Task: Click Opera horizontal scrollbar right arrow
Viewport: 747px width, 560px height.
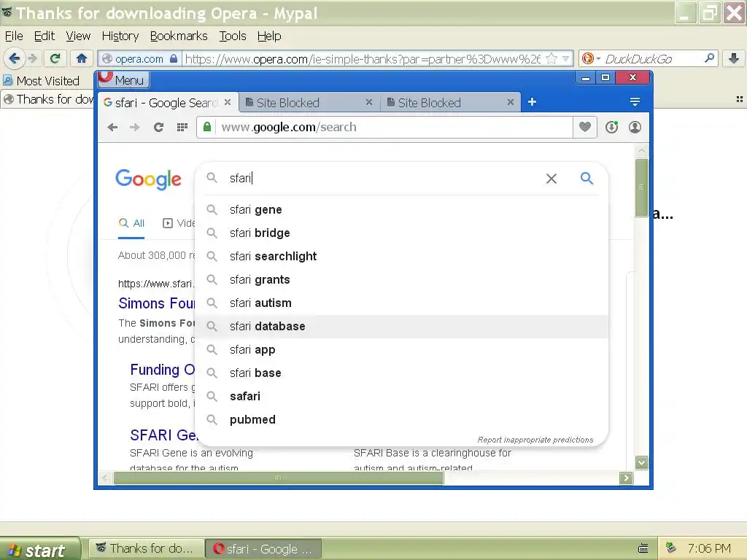Action: point(626,478)
